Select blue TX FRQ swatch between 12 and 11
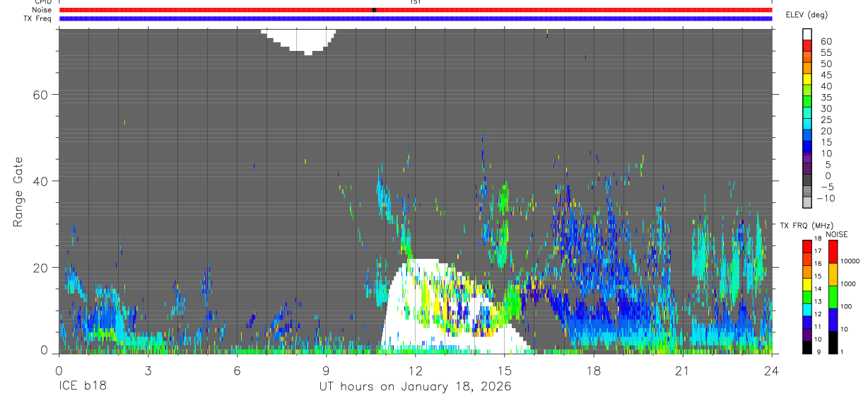This screenshot has width=868, height=401. click(x=807, y=322)
